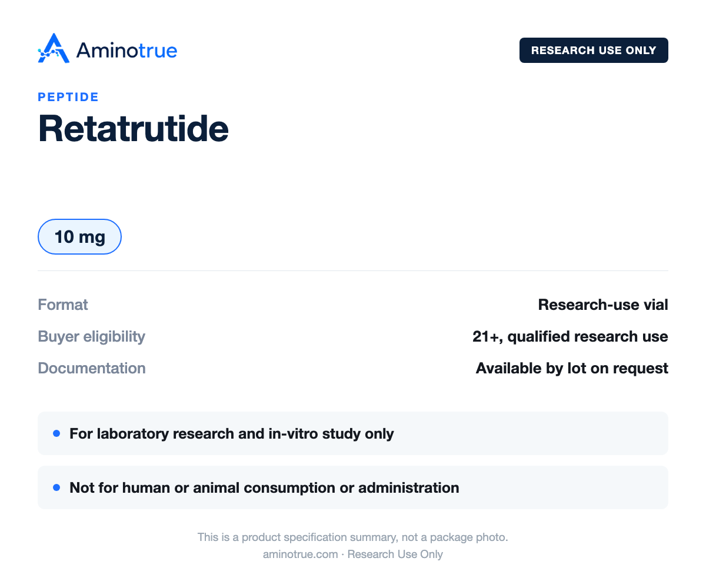Open the aminotrue.com footer link
The width and height of the screenshot is (706, 588).
[300, 554]
